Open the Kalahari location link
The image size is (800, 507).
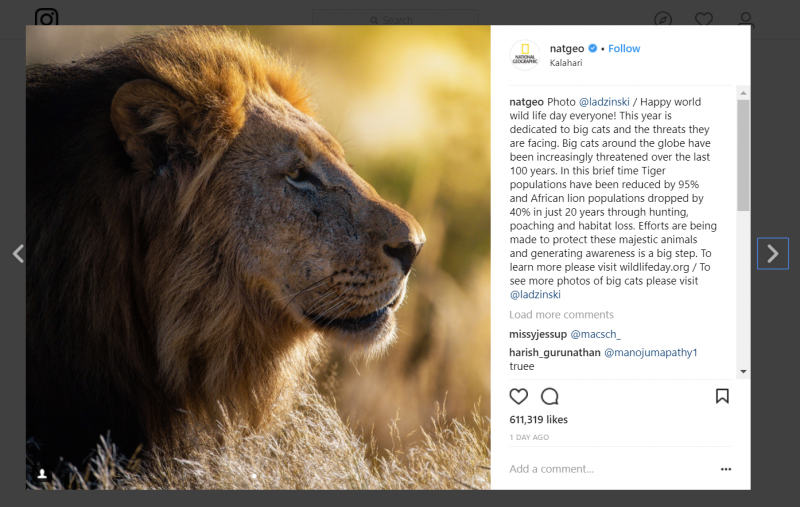[565, 63]
